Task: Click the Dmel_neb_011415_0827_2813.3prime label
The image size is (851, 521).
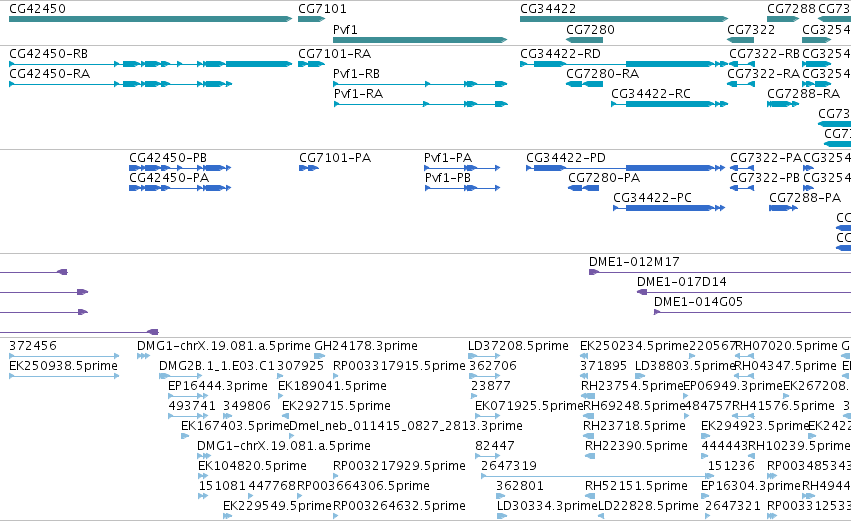Action: tap(406, 427)
